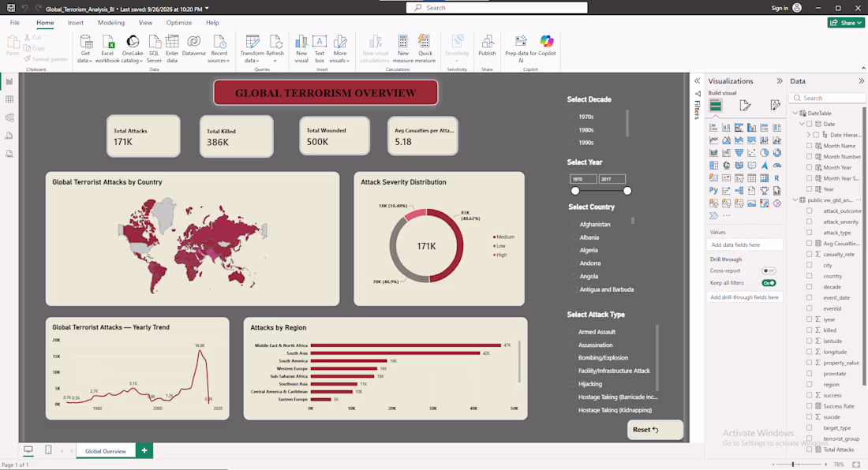The width and height of the screenshot is (868, 470).
Task: Click the Share button
Action: 846,23
